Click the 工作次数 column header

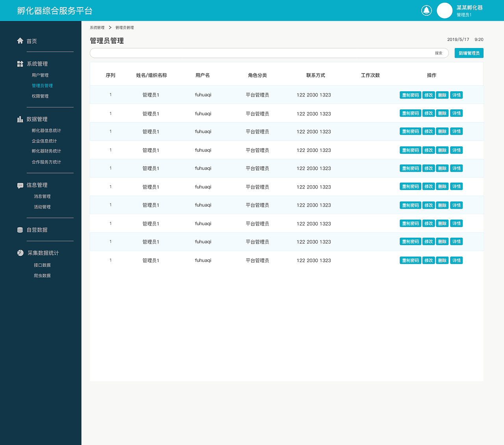pos(371,75)
